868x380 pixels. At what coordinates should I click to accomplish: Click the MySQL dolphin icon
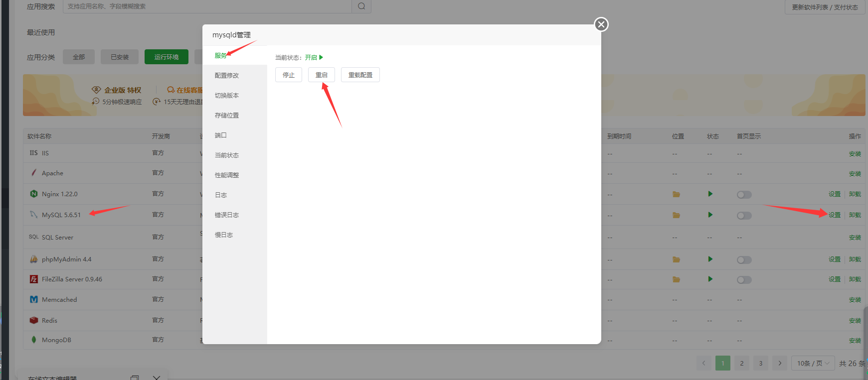(34, 215)
